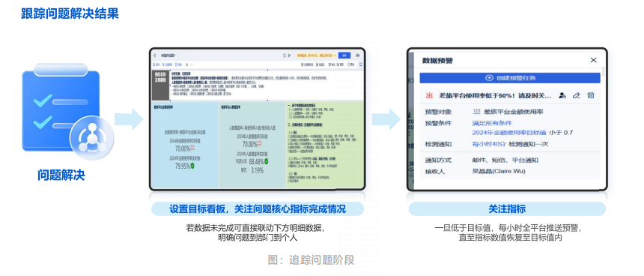Click the dashboard preview play icon
Viewport: 644px width, 276px height.
[289, 55]
